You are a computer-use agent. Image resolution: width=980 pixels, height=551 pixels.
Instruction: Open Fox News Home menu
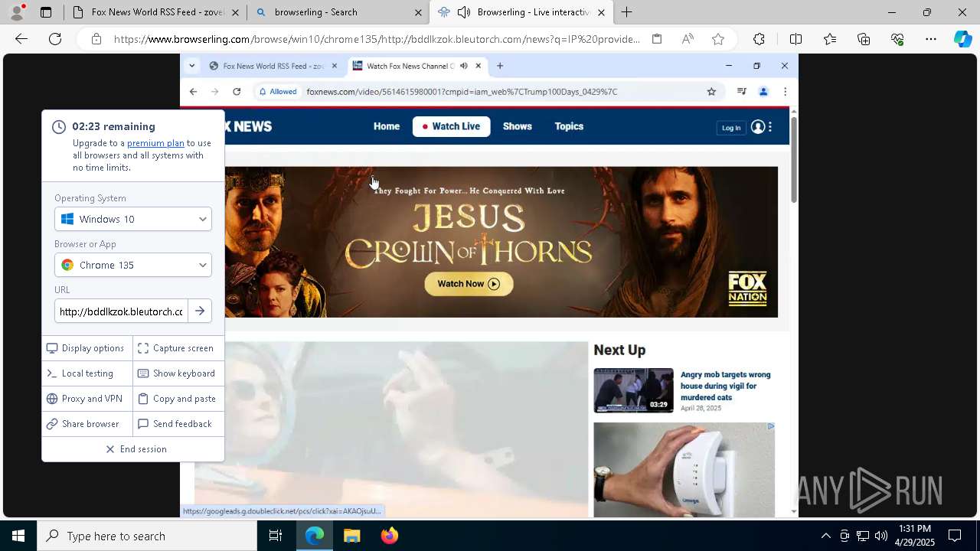(x=387, y=126)
